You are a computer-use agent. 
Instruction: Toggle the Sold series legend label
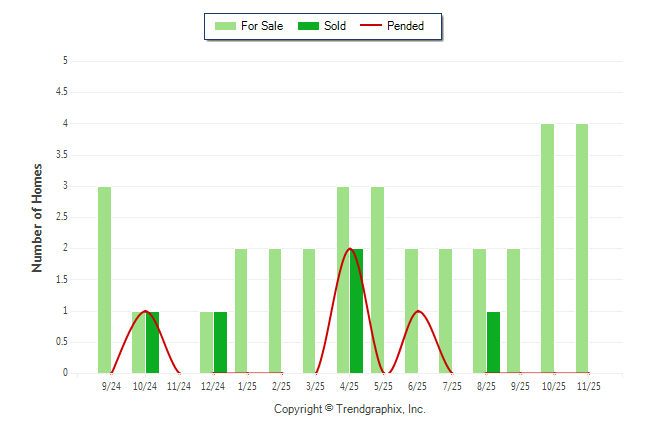click(x=335, y=26)
